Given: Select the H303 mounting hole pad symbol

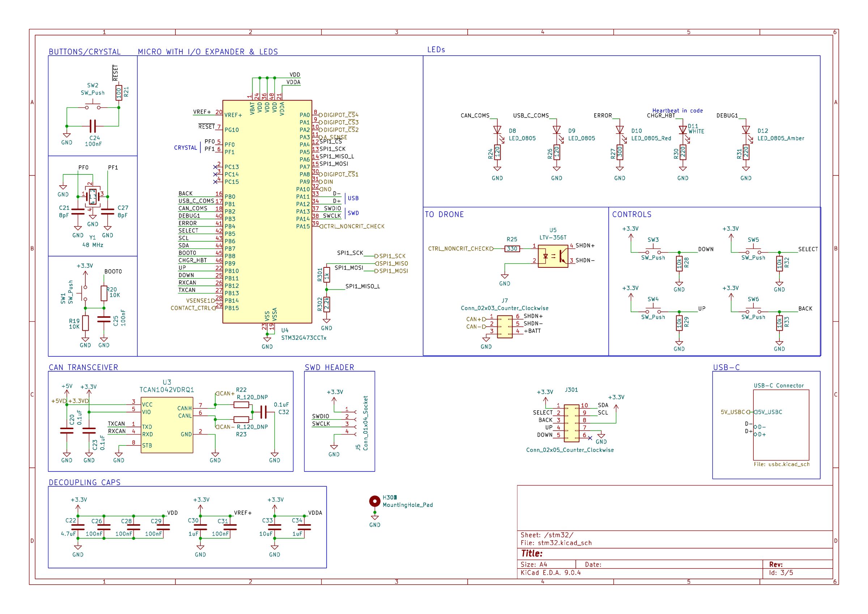Looking at the screenshot, I should point(375,501).
